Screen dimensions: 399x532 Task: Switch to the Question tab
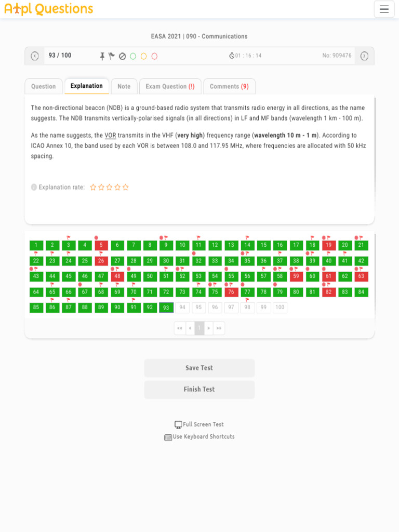coord(44,87)
